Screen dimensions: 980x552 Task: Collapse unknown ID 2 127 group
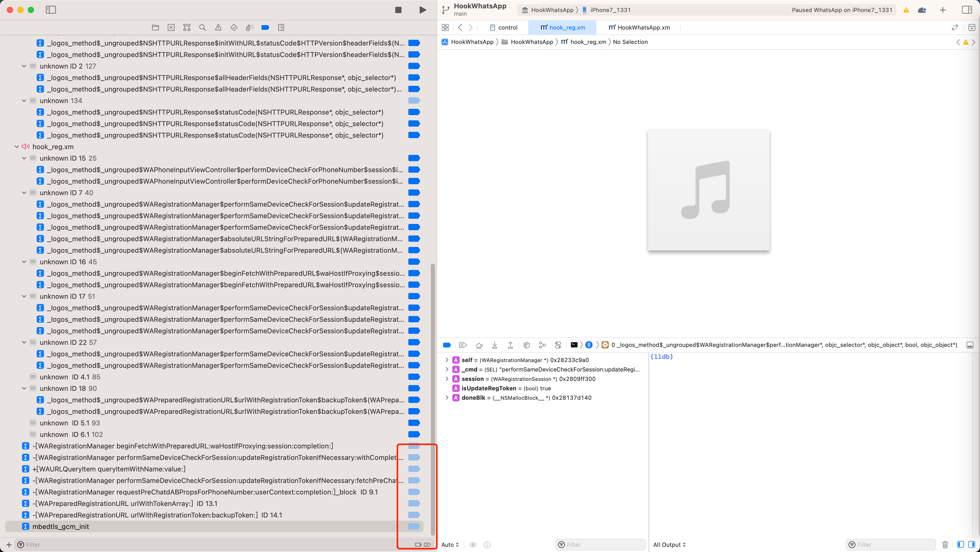click(x=24, y=66)
